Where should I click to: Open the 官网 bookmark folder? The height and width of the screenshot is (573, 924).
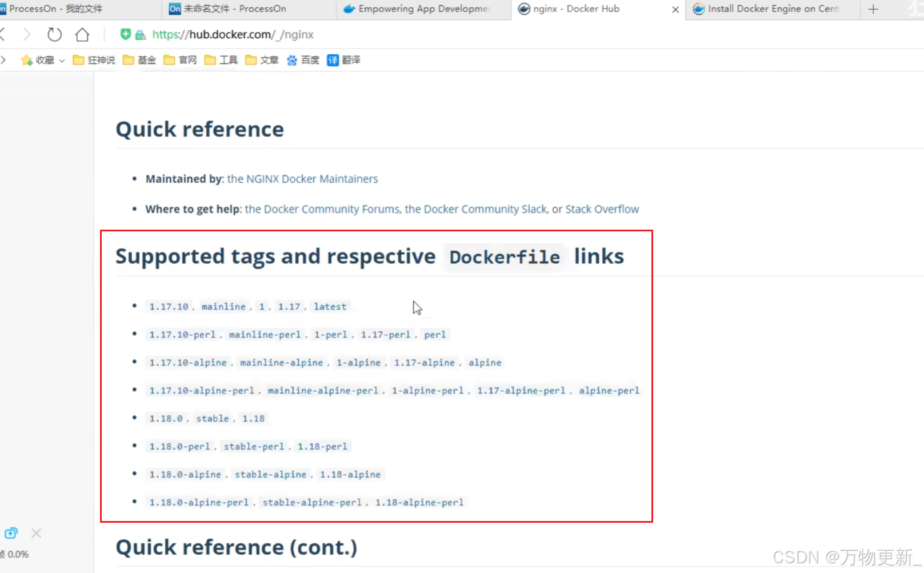180,60
